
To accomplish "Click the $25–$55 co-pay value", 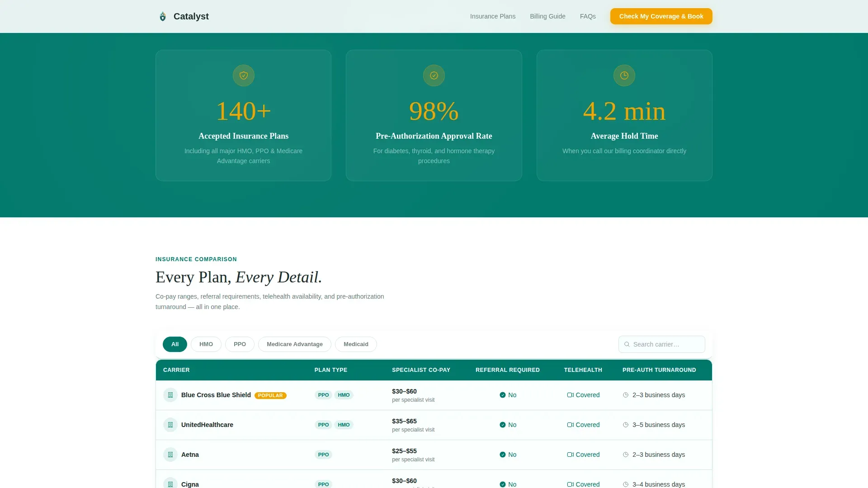I will [404, 451].
